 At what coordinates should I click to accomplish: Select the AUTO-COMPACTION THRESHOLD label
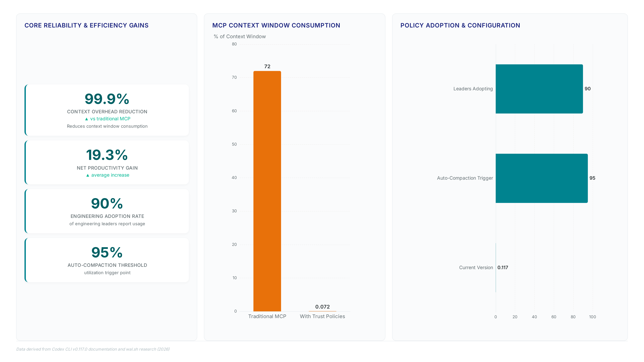tap(107, 265)
